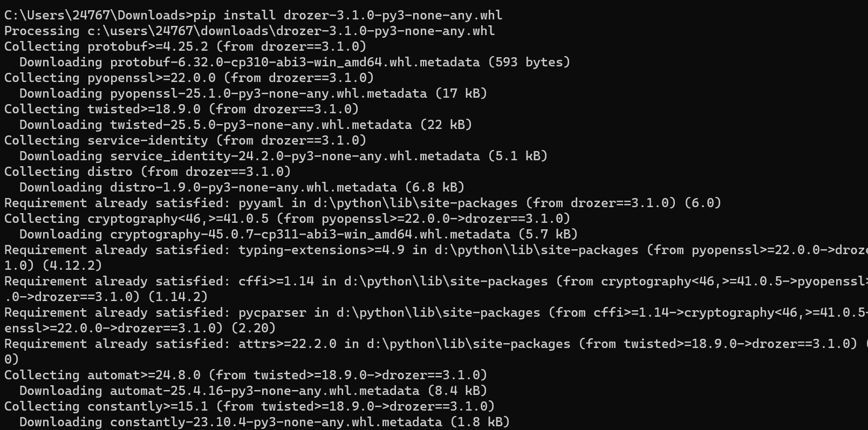This screenshot has height=430, width=868.
Task: Click the 'Collecting pyopenssl>=22.0.0' line
Action: pyautogui.click(x=189, y=78)
